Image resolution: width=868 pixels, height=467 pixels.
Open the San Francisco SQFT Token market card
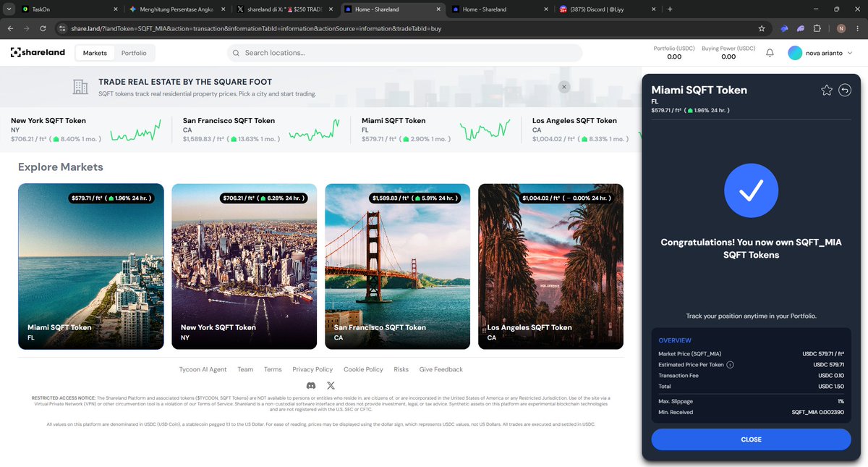(x=397, y=266)
